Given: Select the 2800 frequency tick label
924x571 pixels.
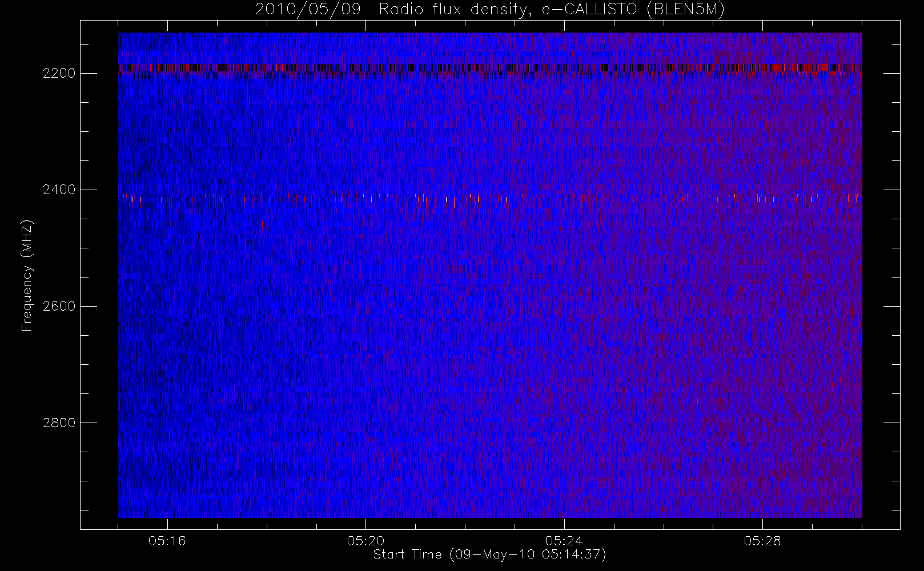Looking at the screenshot, I should coord(59,423).
